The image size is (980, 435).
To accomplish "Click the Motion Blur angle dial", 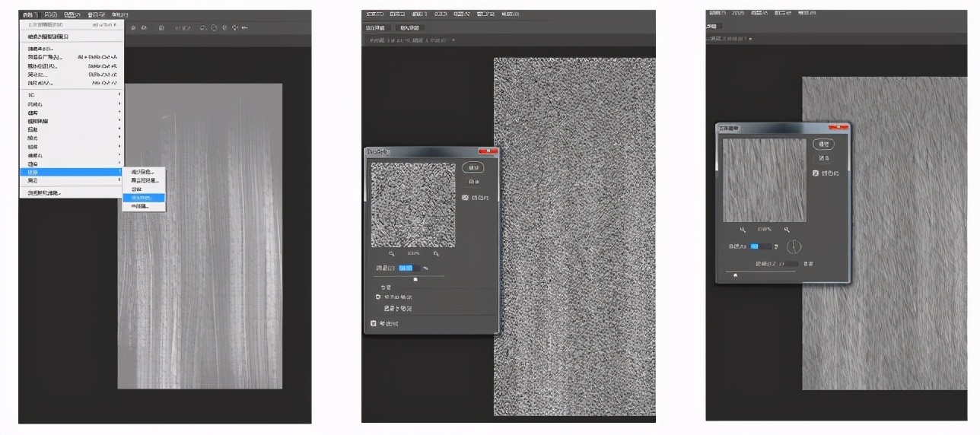I will [x=794, y=246].
